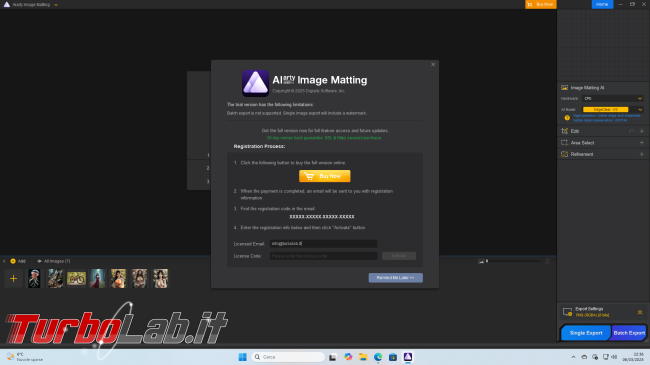650x365 pixels.
Task: Click the Remind Me Later button
Action: tap(395, 277)
